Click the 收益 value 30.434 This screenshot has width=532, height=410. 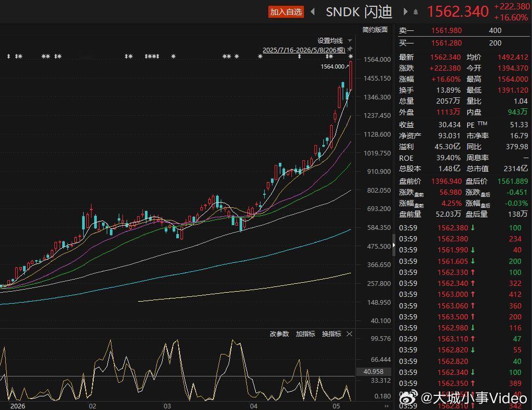tap(449, 125)
